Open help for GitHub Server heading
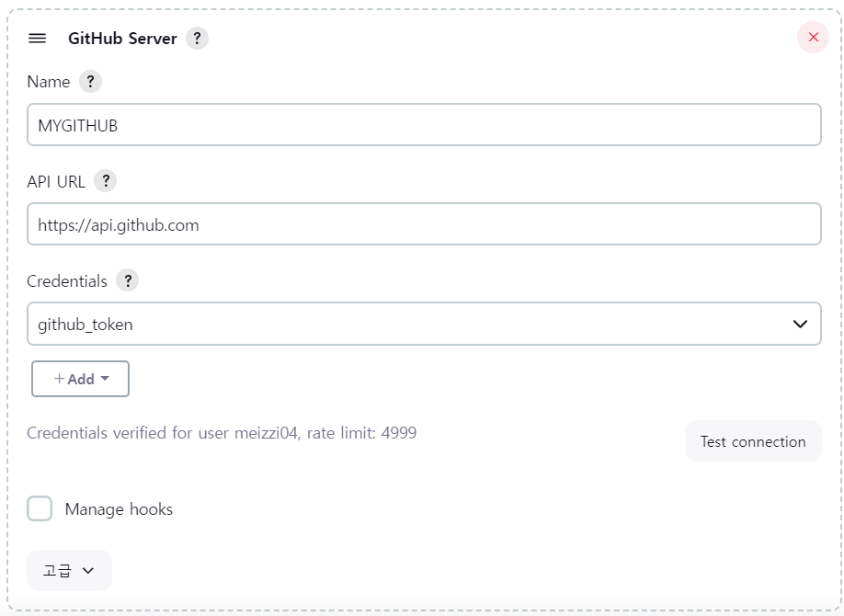844x616 pixels. 197,39
